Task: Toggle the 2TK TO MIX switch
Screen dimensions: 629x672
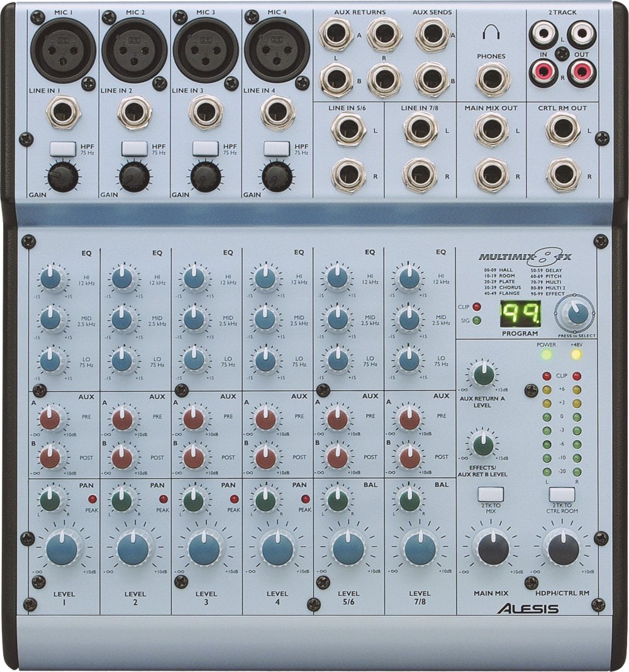Action: tap(491, 495)
